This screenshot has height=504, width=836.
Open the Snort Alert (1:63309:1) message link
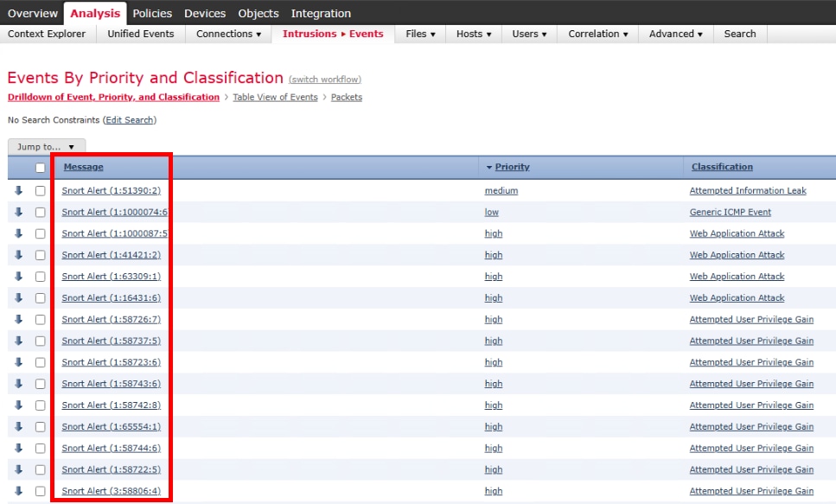(x=111, y=277)
